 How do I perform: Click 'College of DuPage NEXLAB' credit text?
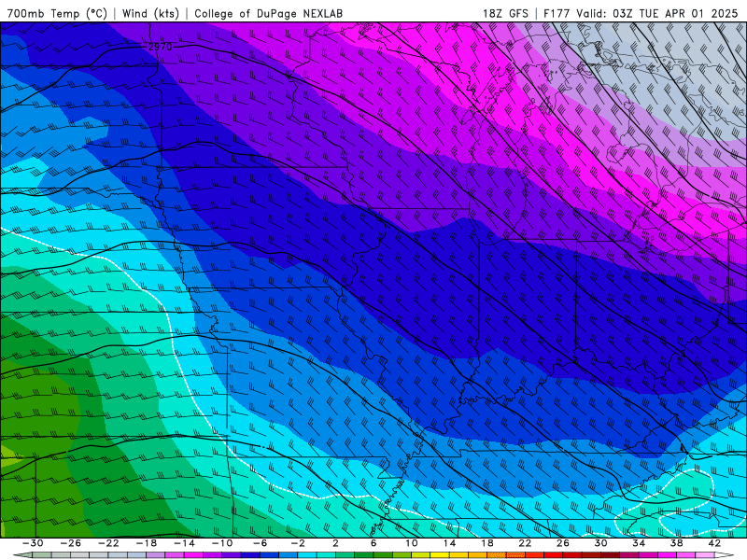coord(268,13)
